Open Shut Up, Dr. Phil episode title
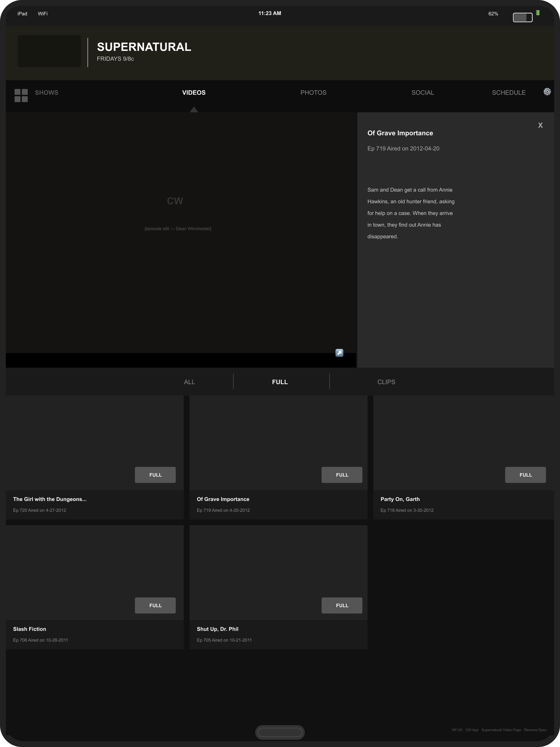Image resolution: width=560 pixels, height=747 pixels. click(x=217, y=629)
